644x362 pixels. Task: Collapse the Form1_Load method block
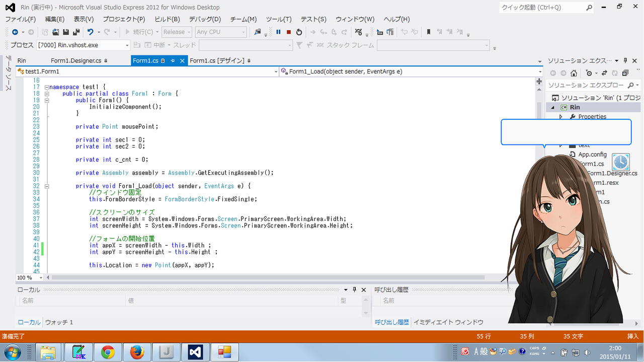click(46, 186)
